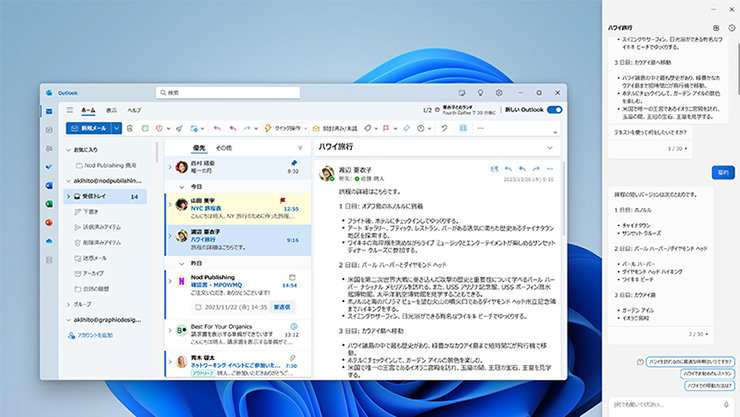Toggle the pin on 西村 message
Viewport: 740px width, 417px height.
tap(294, 163)
